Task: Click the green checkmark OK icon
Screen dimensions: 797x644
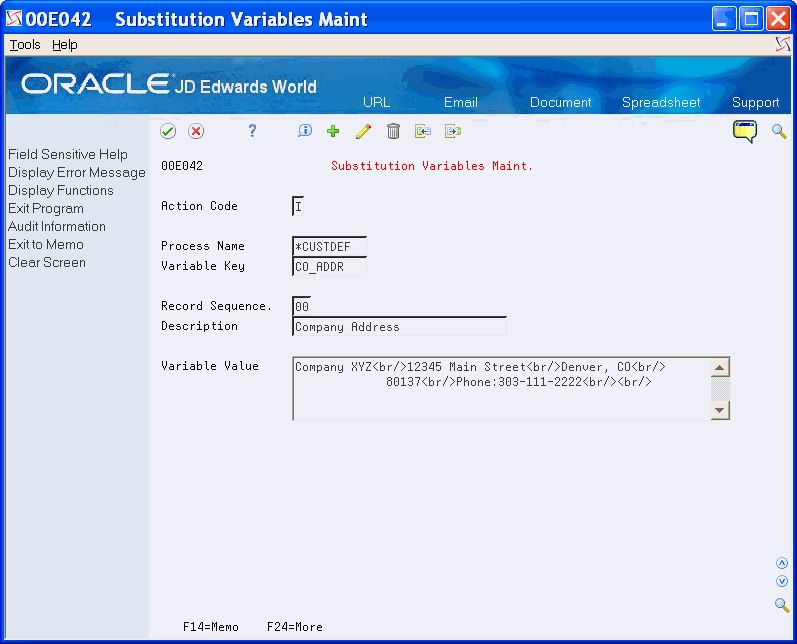Action: click(168, 131)
